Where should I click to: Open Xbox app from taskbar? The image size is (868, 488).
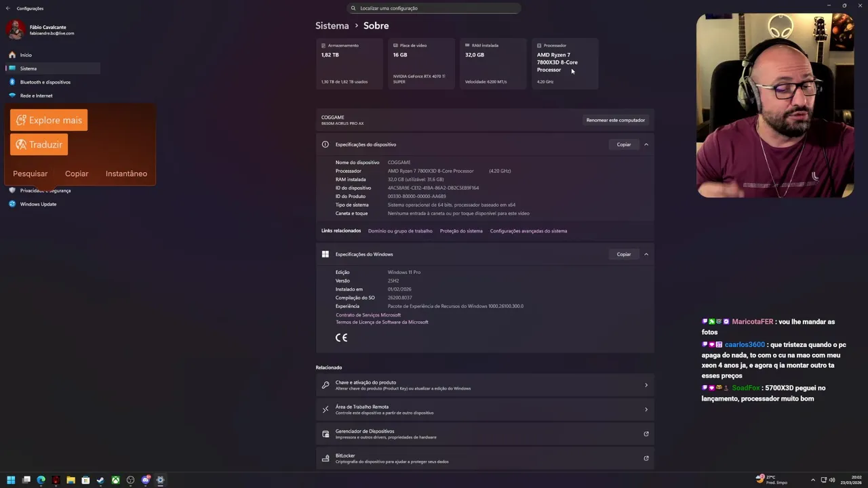click(x=115, y=480)
